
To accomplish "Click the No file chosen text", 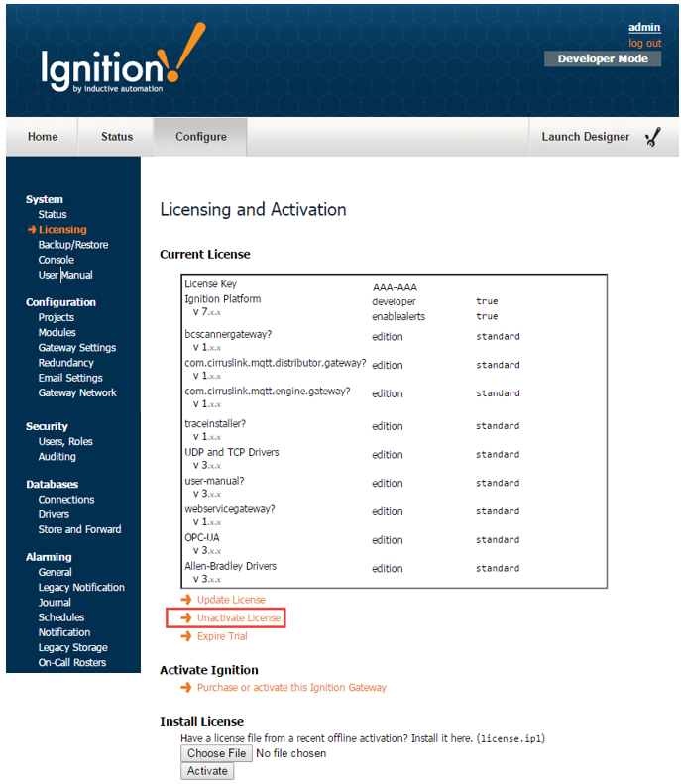I will pos(291,753).
